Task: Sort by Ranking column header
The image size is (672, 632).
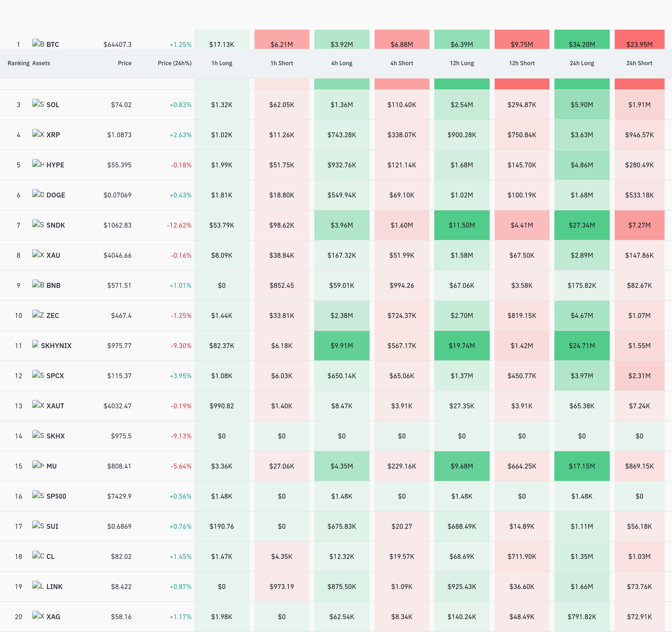Action: coord(19,63)
